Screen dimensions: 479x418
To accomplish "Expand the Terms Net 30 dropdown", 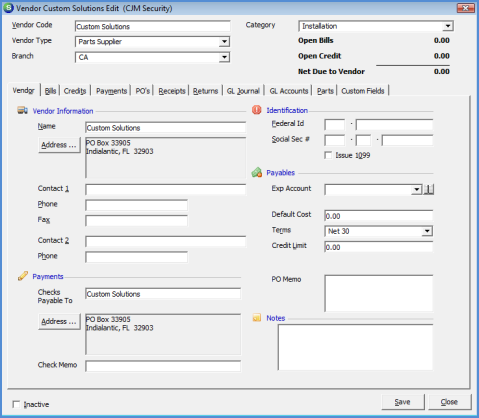I will [x=427, y=231].
